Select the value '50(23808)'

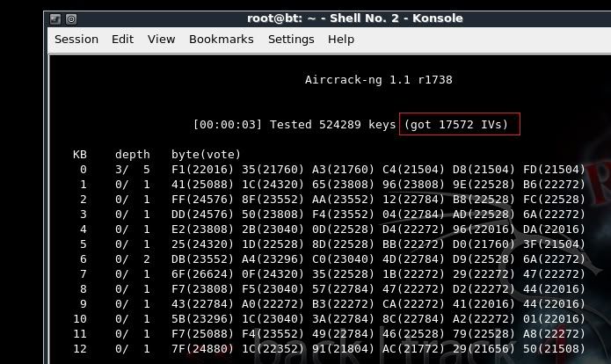[x=273, y=215]
